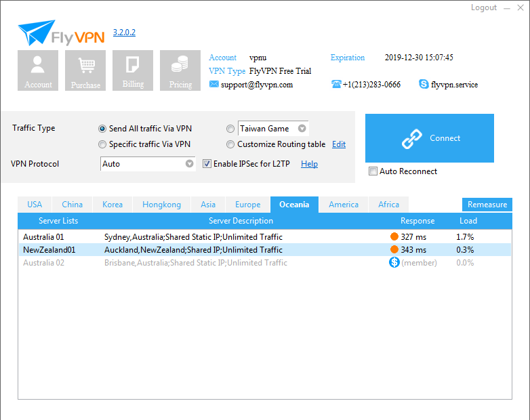530x420 pixels.
Task: Select the NewZealand01 server row
Action: coord(265,250)
